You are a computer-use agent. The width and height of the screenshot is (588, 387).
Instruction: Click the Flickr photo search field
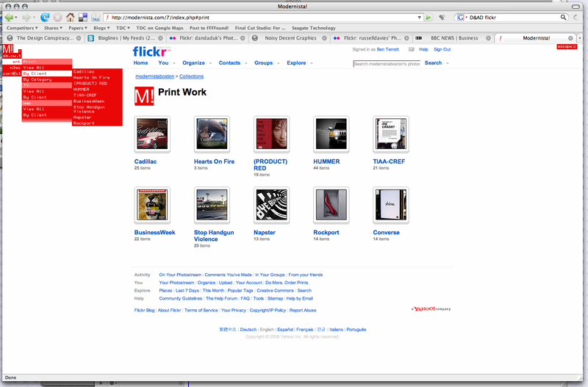coord(387,64)
